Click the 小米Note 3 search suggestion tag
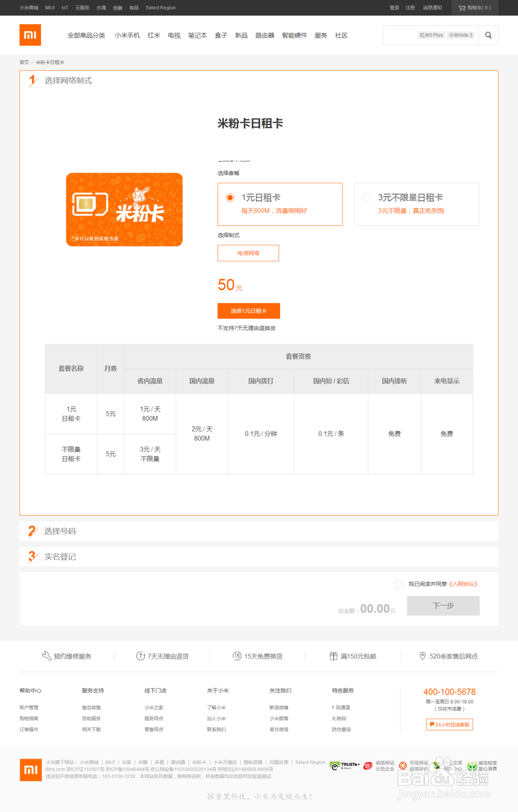518x812 pixels. (x=461, y=35)
